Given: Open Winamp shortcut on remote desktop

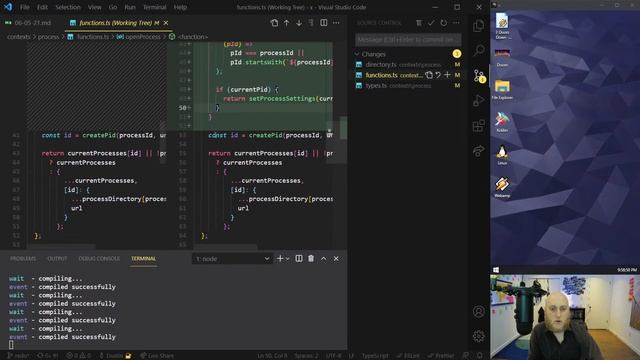Looking at the screenshot, I should tap(502, 187).
